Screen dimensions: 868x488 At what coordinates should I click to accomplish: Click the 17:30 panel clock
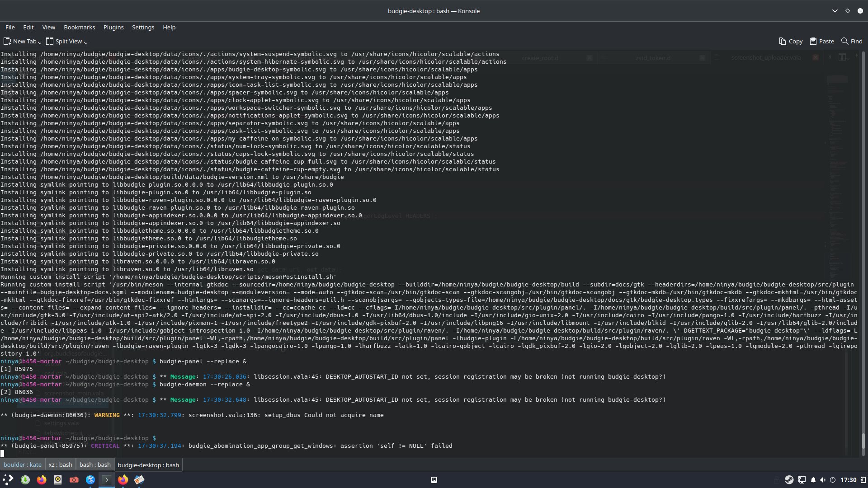(849, 480)
